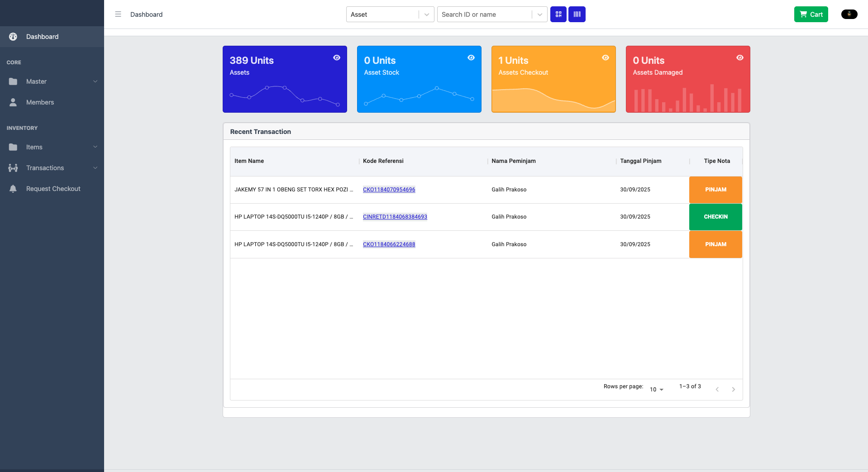The height and width of the screenshot is (472, 868).
Task: Select the barcode scan icon
Action: pos(577,14)
